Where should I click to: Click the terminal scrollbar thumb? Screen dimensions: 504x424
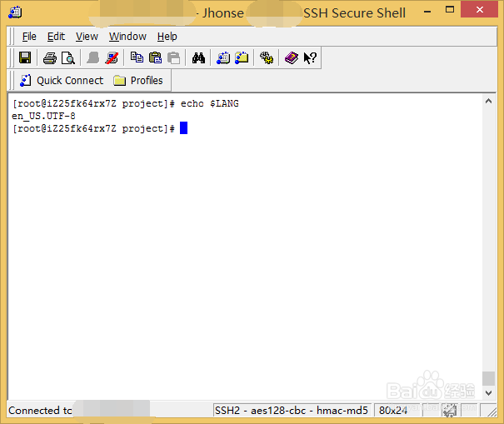(488, 378)
